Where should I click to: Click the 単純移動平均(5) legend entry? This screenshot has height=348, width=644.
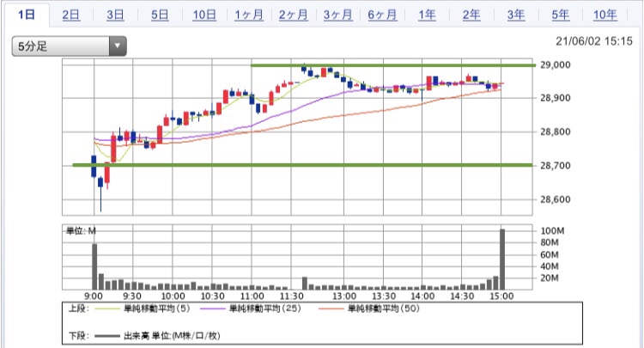click(157, 308)
